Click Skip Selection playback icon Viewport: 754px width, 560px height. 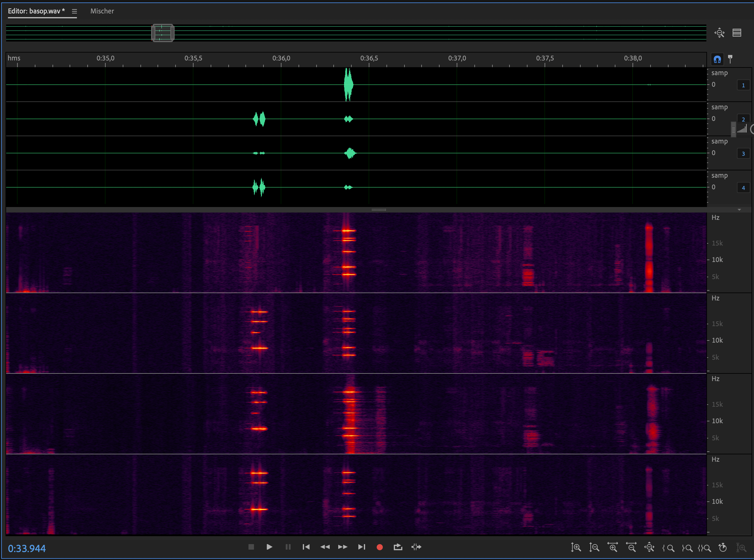416,547
